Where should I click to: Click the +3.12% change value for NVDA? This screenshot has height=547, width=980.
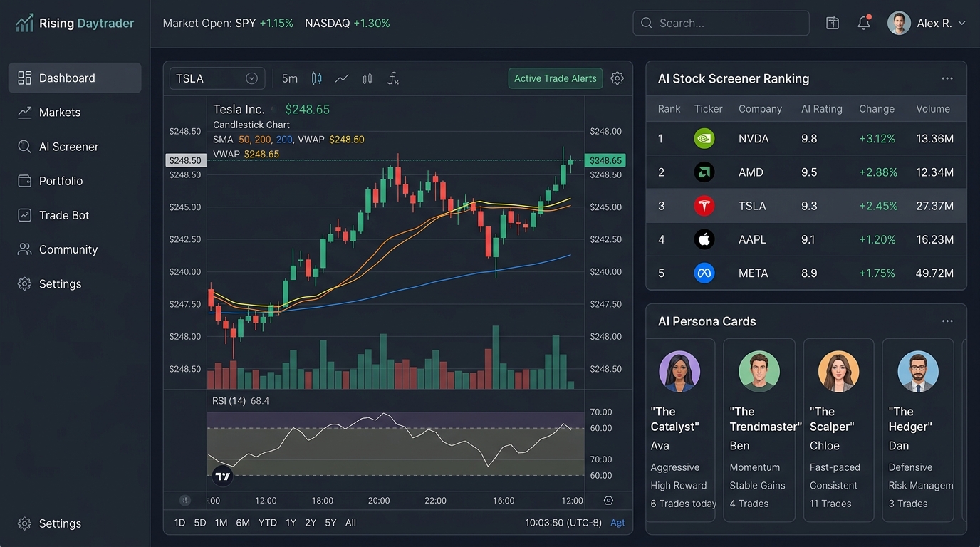pyautogui.click(x=877, y=139)
